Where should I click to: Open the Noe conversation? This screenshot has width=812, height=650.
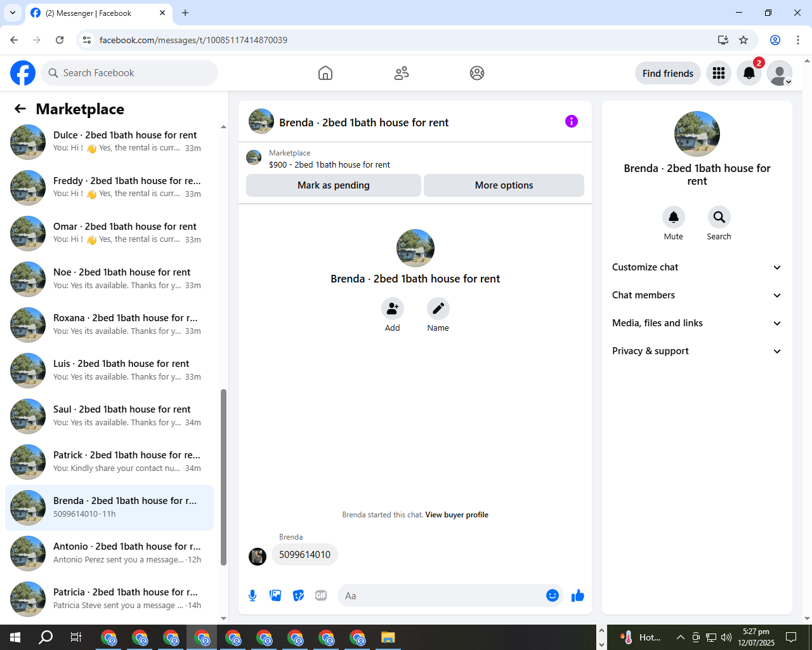[x=109, y=279]
